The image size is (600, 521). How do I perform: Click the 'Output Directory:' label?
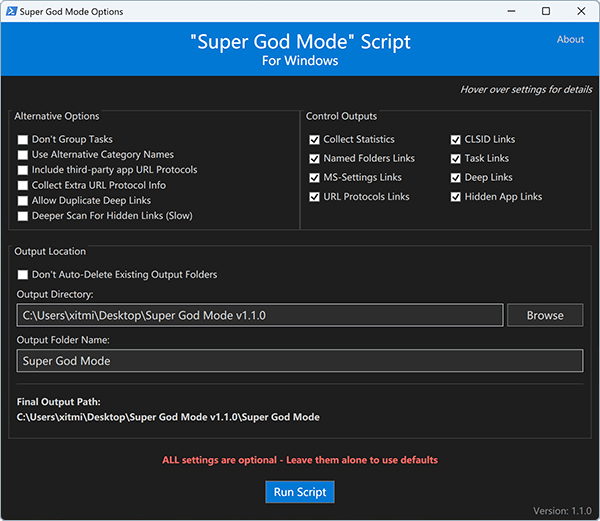55,295
